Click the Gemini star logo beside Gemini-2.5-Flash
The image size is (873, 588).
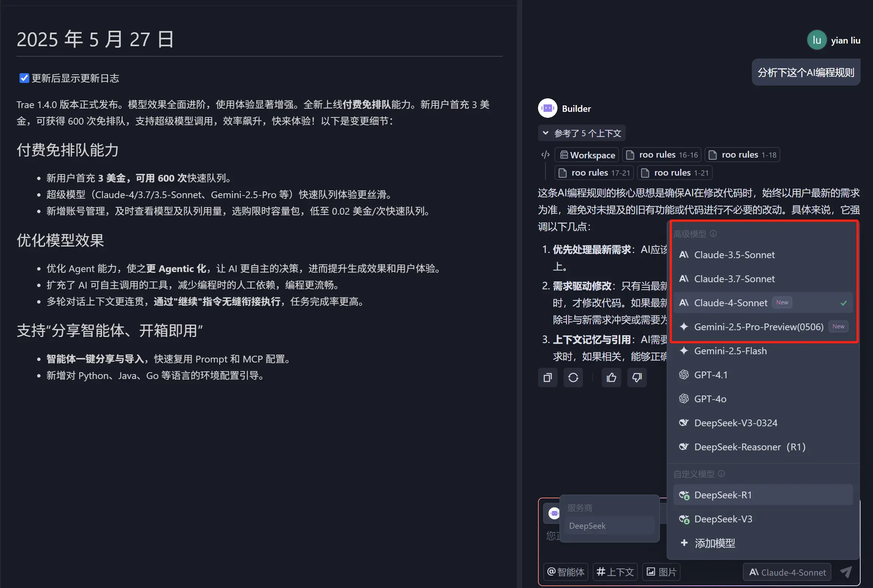(x=684, y=351)
